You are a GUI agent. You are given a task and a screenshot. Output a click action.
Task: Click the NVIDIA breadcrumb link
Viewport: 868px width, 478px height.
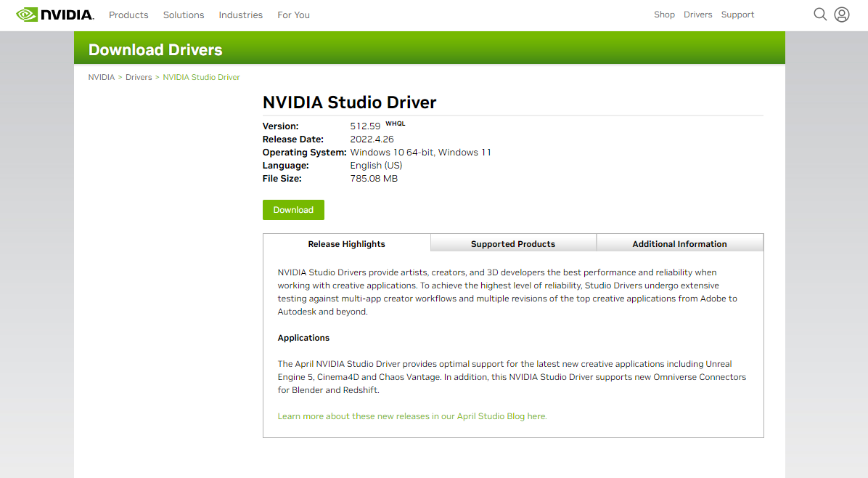pyautogui.click(x=102, y=77)
